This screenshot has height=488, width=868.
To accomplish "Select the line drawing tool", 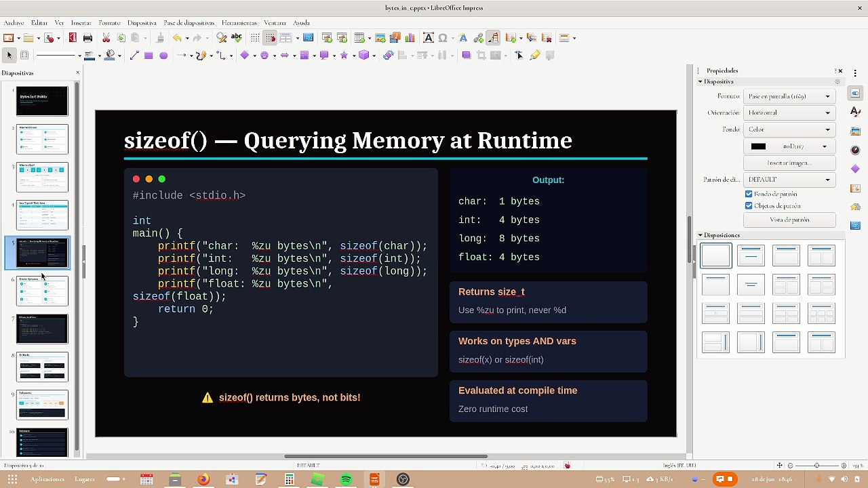I will point(134,56).
